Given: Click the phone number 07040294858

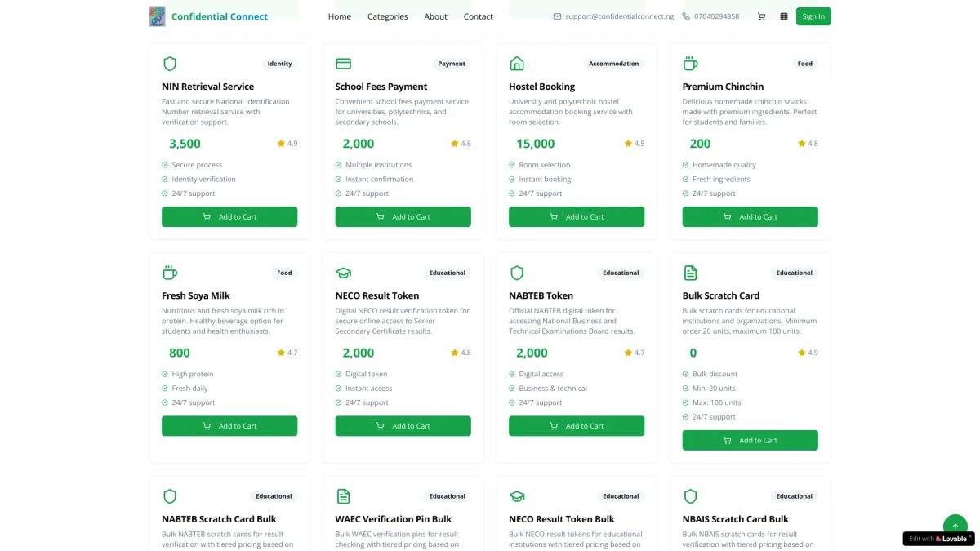Looking at the screenshot, I should click(x=716, y=16).
